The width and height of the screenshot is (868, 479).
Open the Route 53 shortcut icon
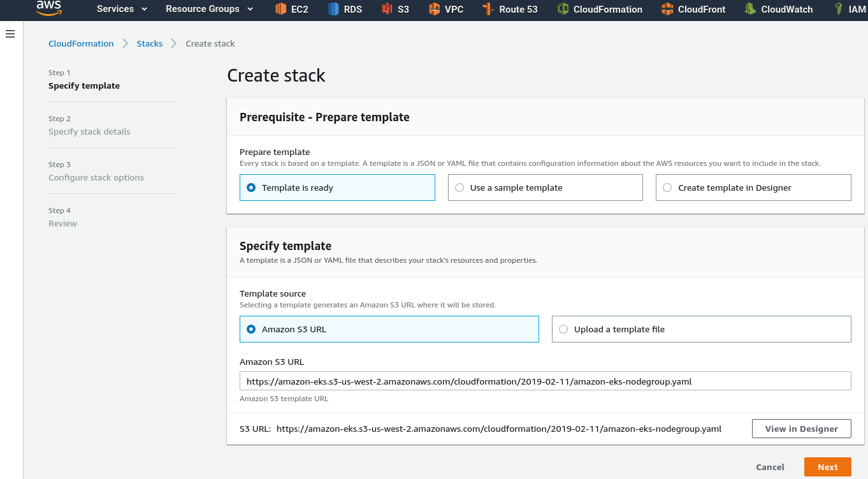pos(488,9)
